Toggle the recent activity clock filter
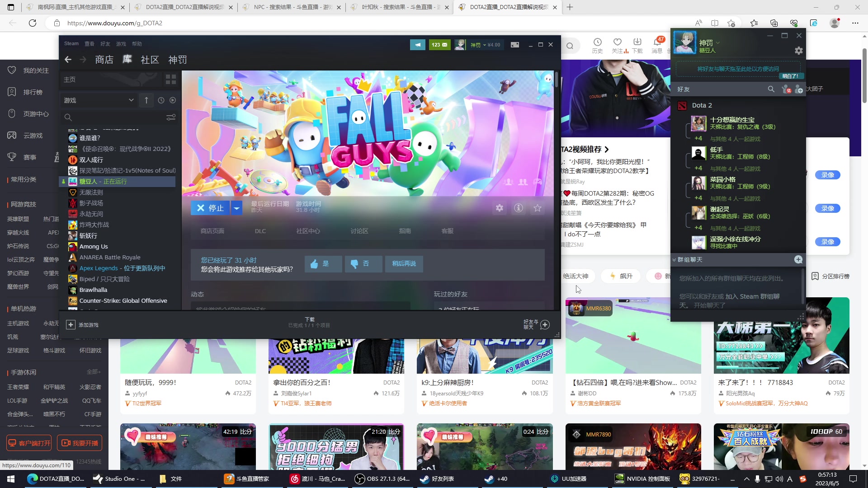Image resolution: width=868 pixels, height=488 pixels. (x=161, y=100)
